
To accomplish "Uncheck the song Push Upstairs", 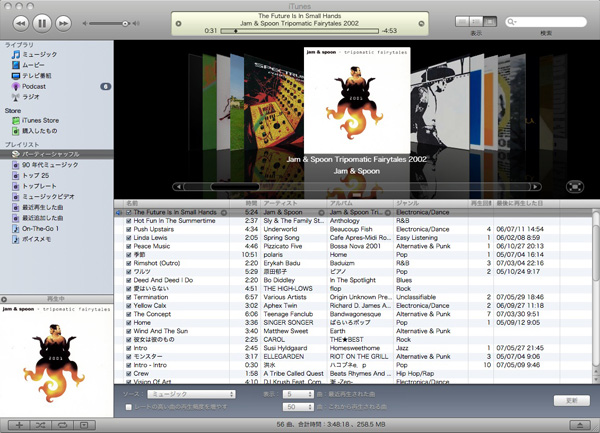I will (129, 228).
